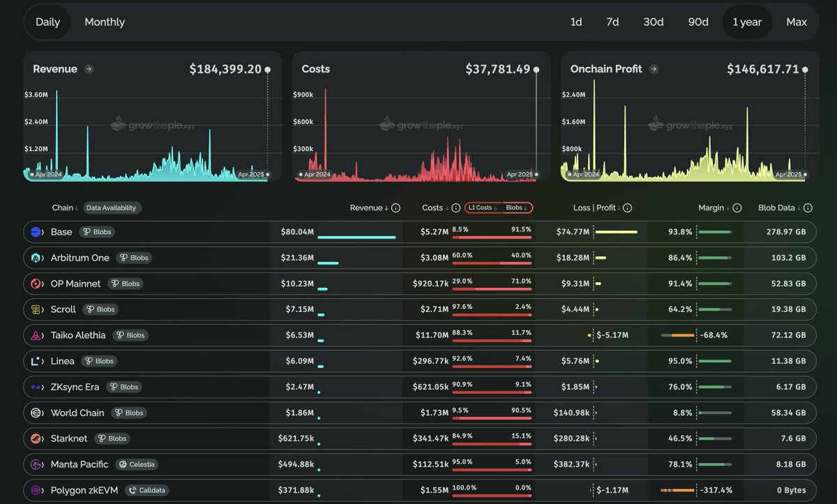The width and height of the screenshot is (837, 504).
Task: Select the 90d time range tab
Action: click(x=698, y=22)
